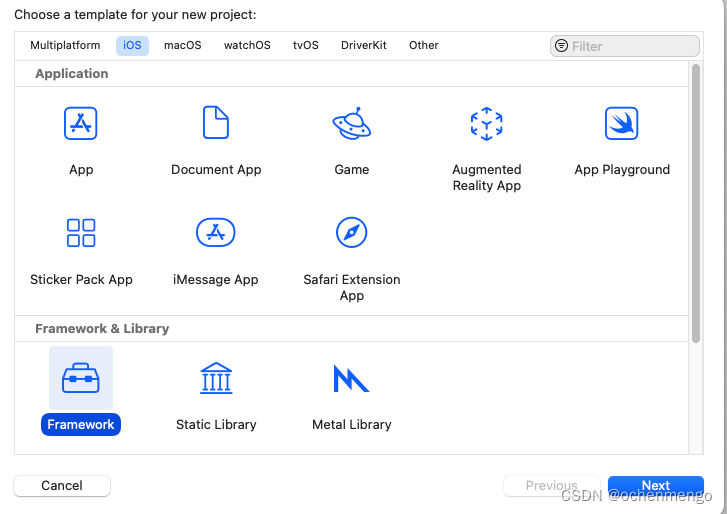This screenshot has height=514, width=727.
Task: Choose the App Playground Swift icon
Action: [621, 123]
